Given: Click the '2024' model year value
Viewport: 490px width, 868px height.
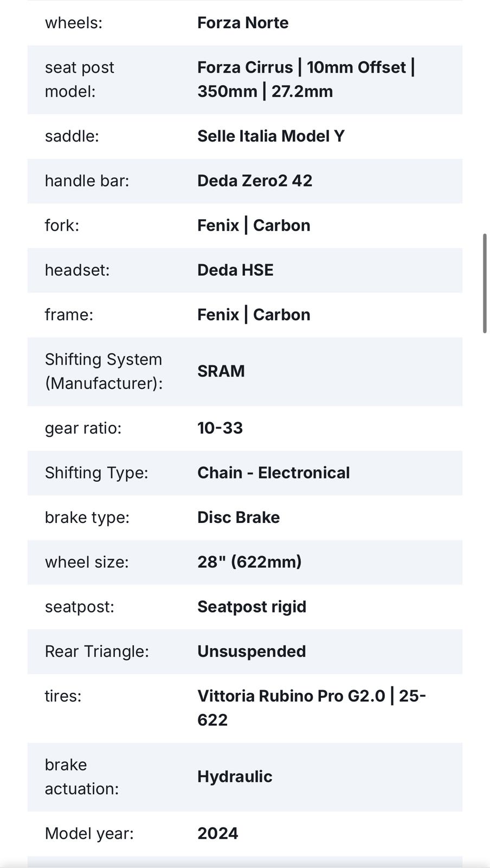Looking at the screenshot, I should (x=217, y=833).
